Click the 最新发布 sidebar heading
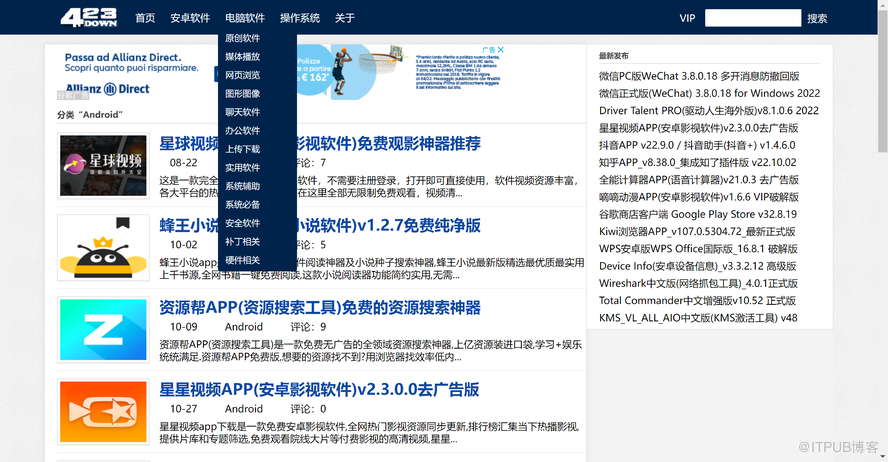The height and width of the screenshot is (462, 888). point(613,55)
